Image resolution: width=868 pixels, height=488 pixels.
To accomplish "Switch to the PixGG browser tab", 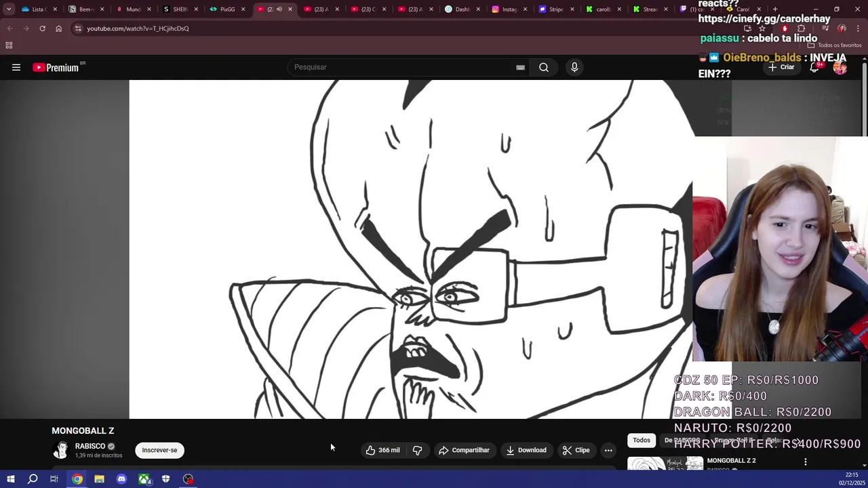I will 227,9.
